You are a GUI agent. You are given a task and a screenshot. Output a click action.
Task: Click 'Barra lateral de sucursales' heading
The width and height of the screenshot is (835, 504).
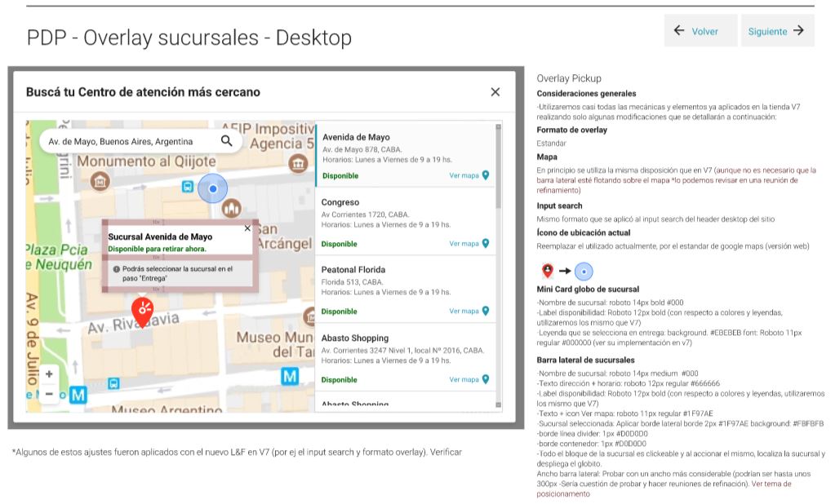pyautogui.click(x=585, y=360)
